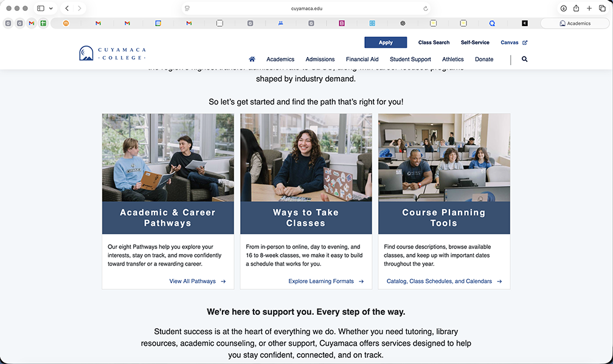This screenshot has width=613, height=364.
Task: Click the blue Apply button
Action: pyautogui.click(x=386, y=43)
